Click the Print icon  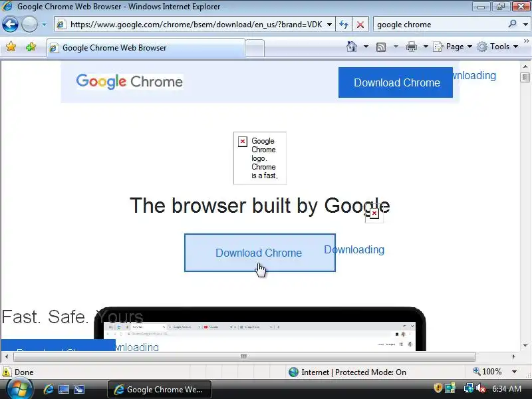[x=411, y=47]
